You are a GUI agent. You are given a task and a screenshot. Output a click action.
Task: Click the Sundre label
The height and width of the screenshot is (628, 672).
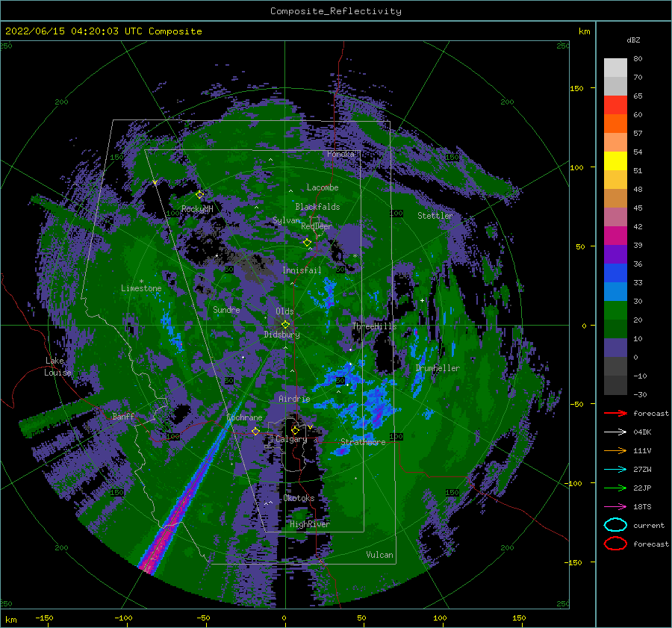click(x=226, y=310)
